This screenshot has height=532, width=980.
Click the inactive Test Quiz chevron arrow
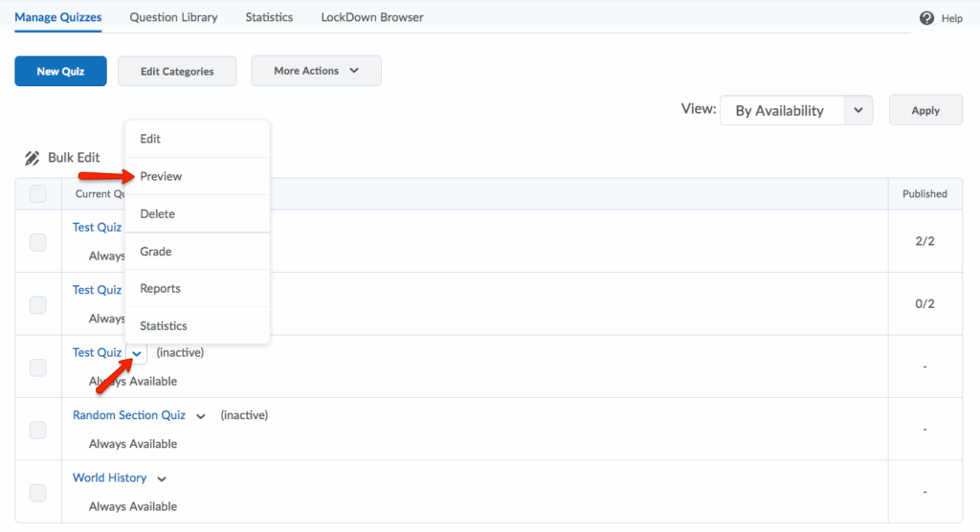138,353
